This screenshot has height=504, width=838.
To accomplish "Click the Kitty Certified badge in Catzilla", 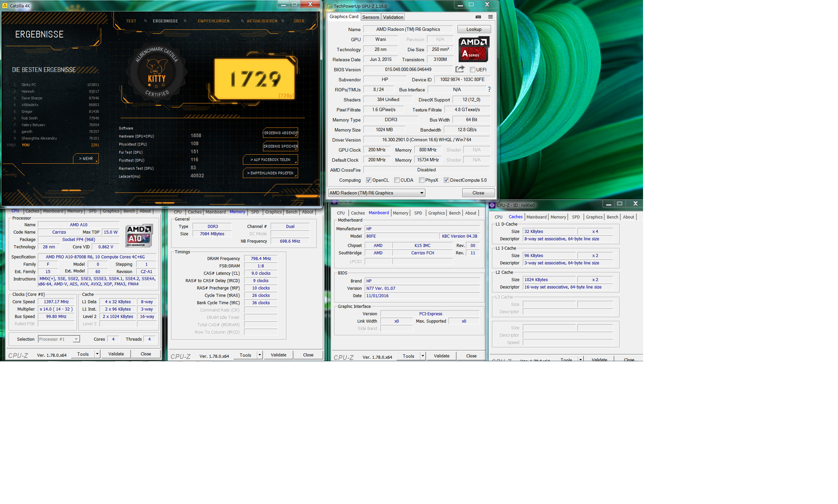I will (157, 73).
